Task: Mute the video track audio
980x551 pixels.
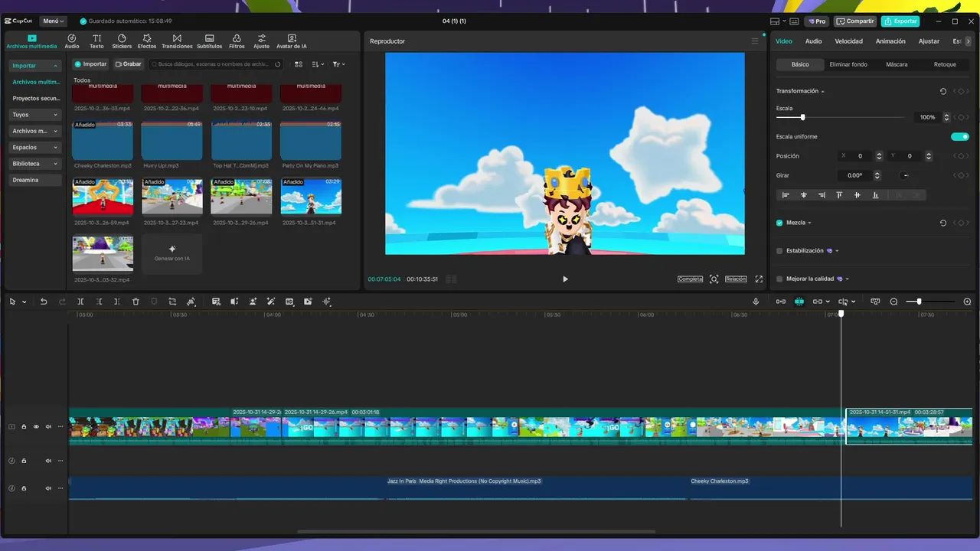Action: click(x=48, y=427)
